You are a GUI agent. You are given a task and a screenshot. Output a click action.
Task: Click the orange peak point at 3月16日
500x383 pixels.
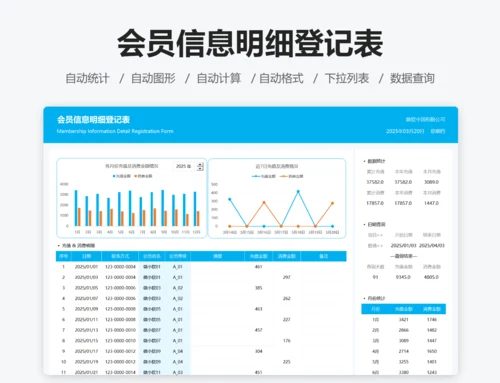pyautogui.click(x=264, y=202)
